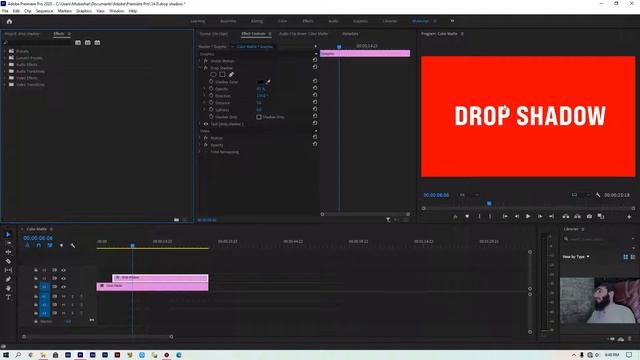Step forward one frame in Program monitor
This screenshot has width=640, height=360.
point(540,216)
